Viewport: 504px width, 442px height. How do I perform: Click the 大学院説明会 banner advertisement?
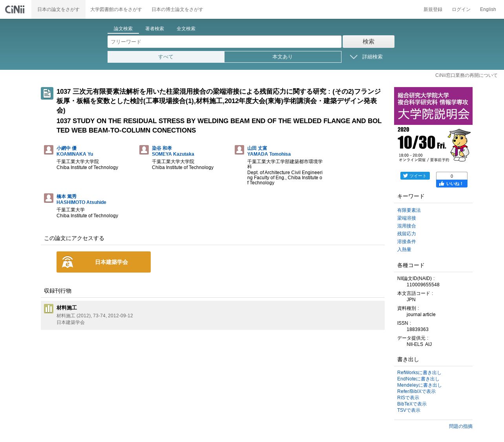[x=433, y=126]
